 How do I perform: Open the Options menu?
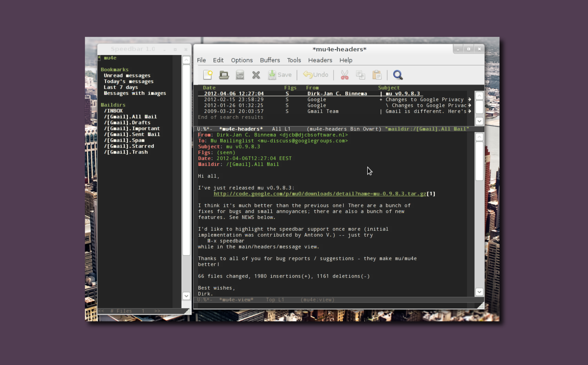point(242,60)
